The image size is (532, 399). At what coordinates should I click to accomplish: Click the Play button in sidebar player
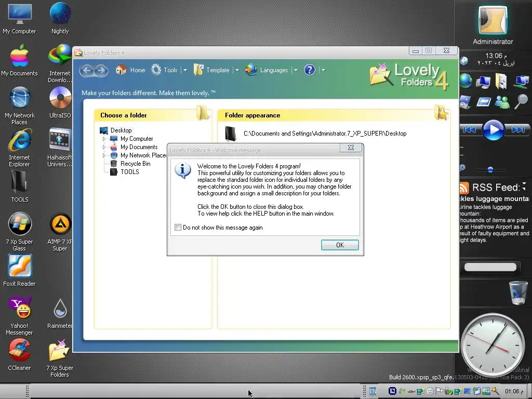click(x=493, y=129)
